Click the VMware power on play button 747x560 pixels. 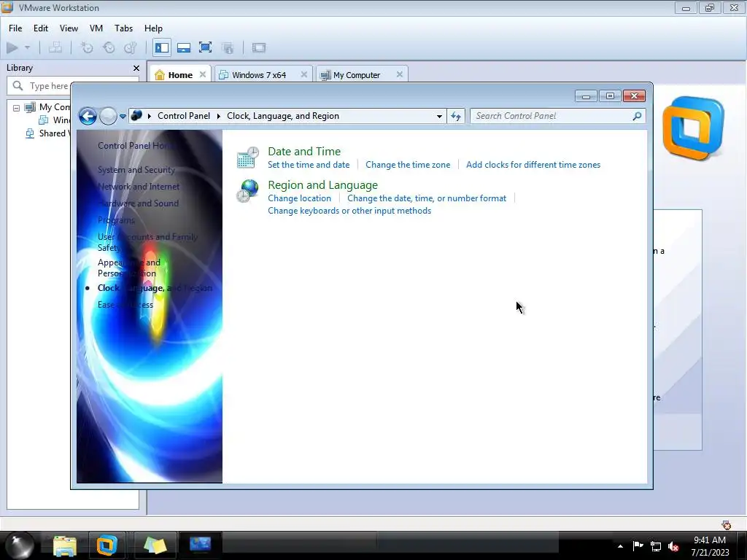point(12,47)
